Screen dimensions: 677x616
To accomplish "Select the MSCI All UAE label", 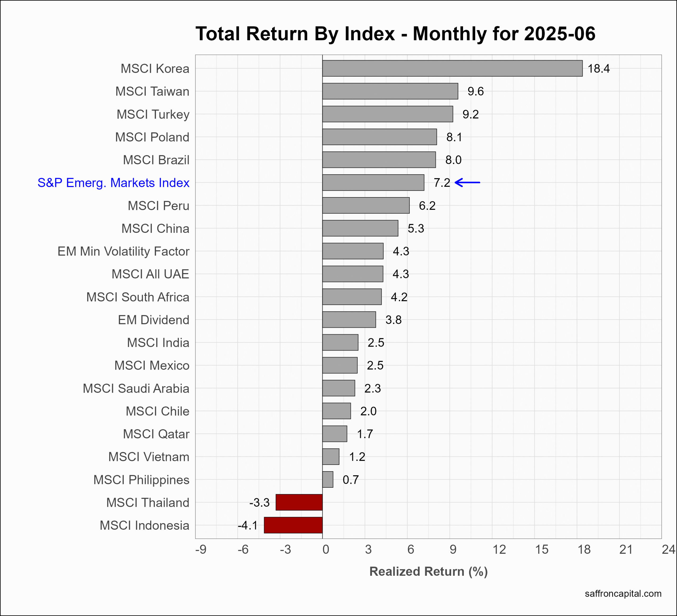I will coord(150,274).
